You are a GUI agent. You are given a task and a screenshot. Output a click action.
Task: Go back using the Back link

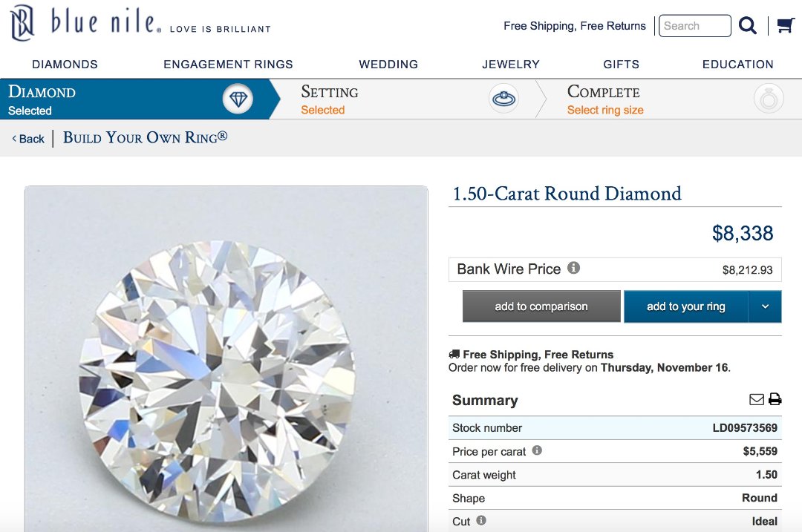[28, 139]
